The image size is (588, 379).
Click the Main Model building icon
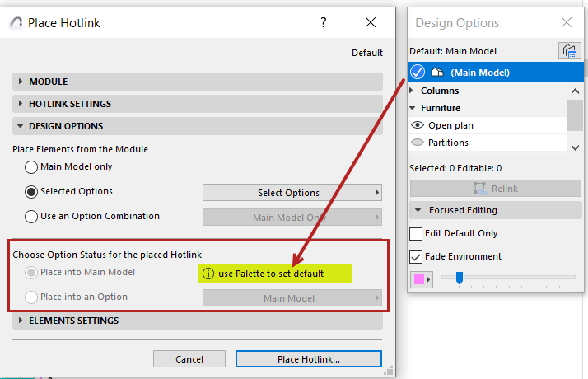(437, 73)
